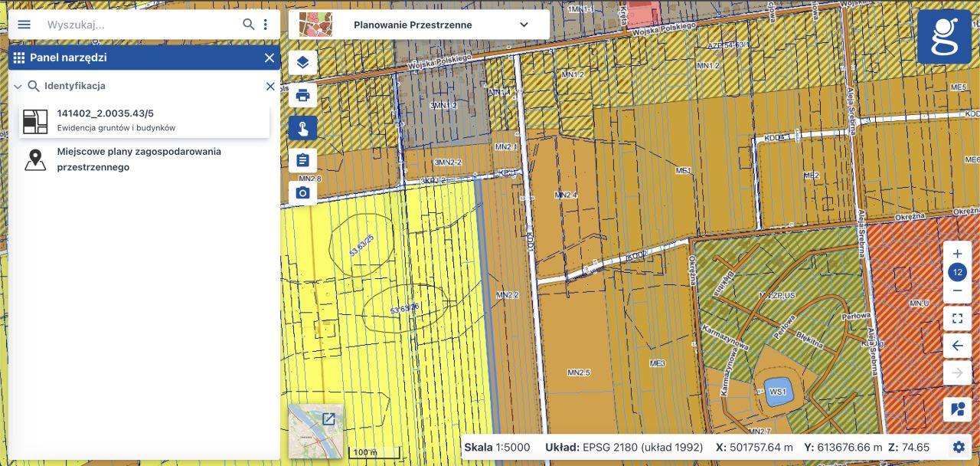This screenshot has height=466, width=980.
Task: Collapse the Identyfikacja section
Action: tap(18, 87)
